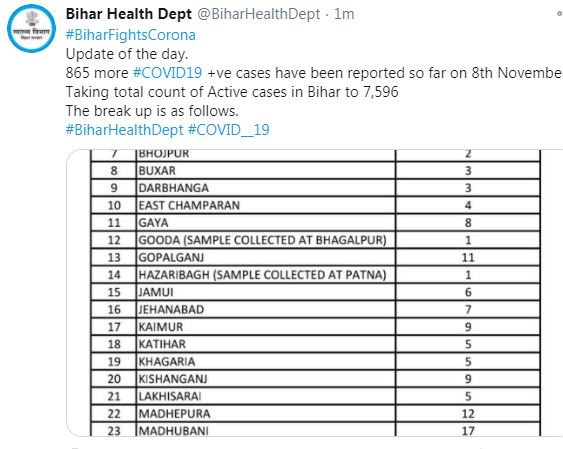Click the HAZARIBAGH sample collected row
Viewport: 563px width, 449px height.
(x=316, y=275)
